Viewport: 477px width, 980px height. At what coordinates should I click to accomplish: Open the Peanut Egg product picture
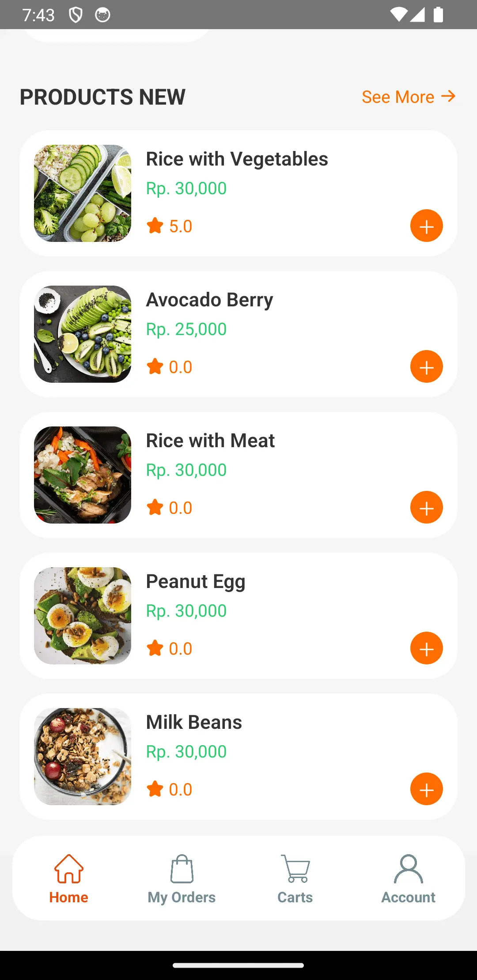tap(83, 616)
